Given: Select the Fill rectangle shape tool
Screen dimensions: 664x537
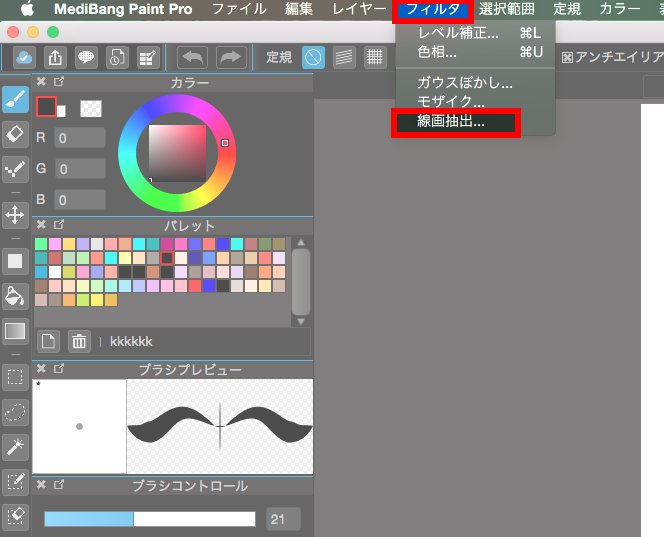Looking at the screenshot, I should (15, 261).
